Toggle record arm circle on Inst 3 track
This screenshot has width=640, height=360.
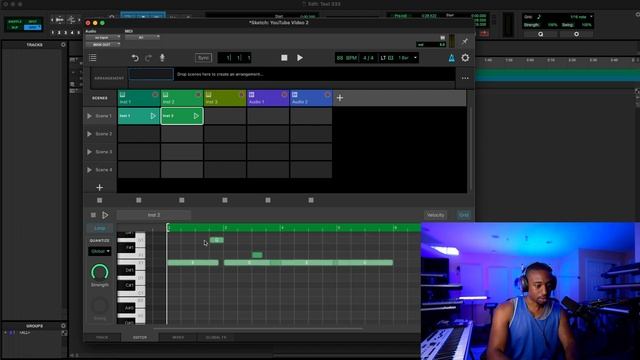point(241,95)
